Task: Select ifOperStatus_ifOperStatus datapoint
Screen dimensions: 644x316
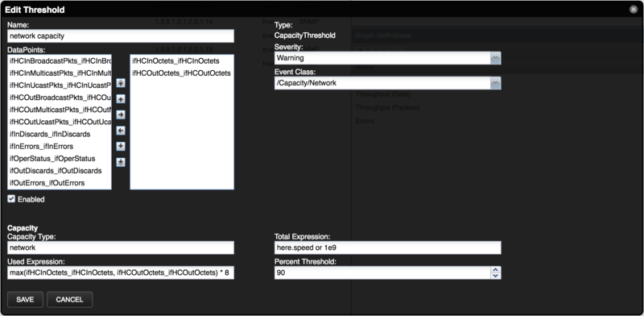Action: (60, 159)
